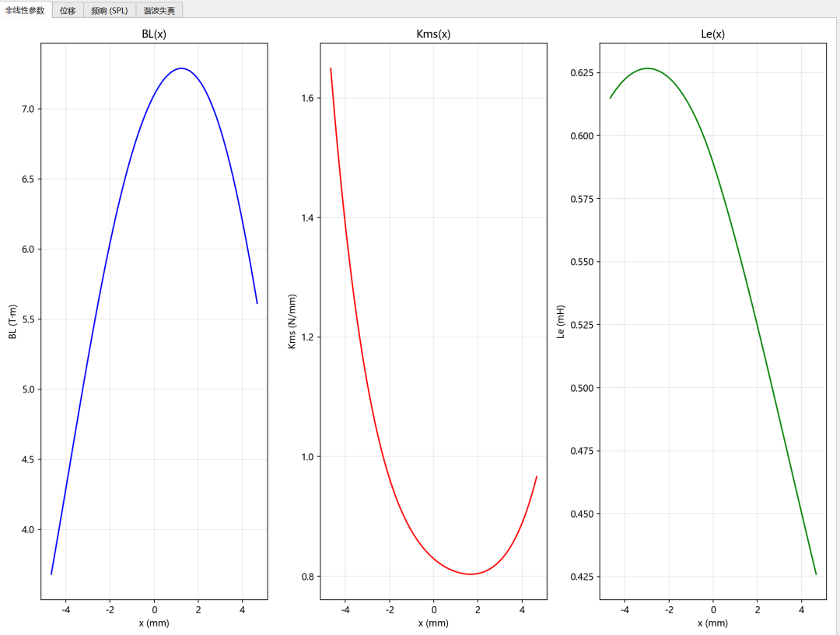The width and height of the screenshot is (840, 635).
Task: Click the Le(x) plot title
Action: point(712,34)
